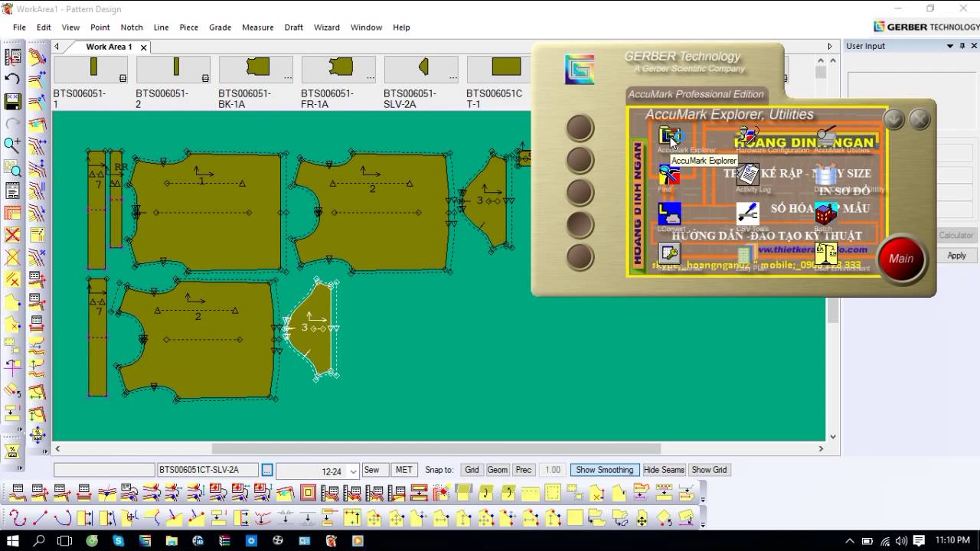
Task: Select the Work Area 1 tab
Action: point(108,47)
